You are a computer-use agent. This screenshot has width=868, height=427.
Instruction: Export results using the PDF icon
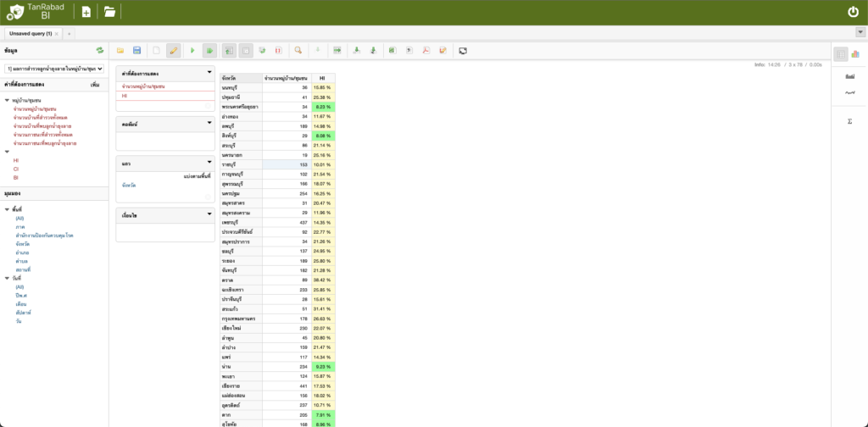tap(426, 51)
